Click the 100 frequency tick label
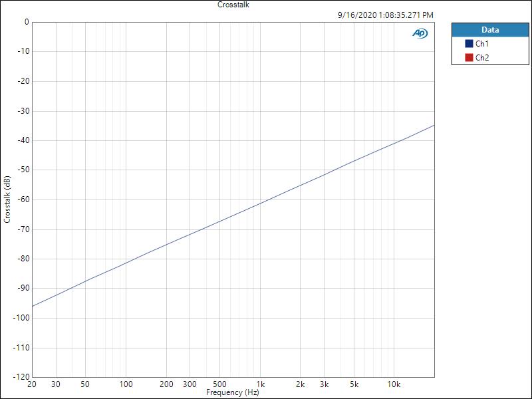 [126, 384]
